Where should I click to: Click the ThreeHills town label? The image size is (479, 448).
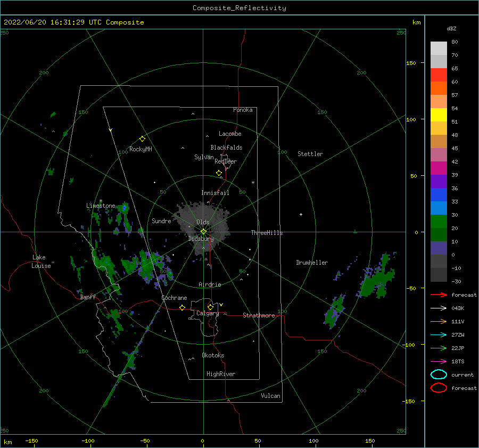(267, 233)
